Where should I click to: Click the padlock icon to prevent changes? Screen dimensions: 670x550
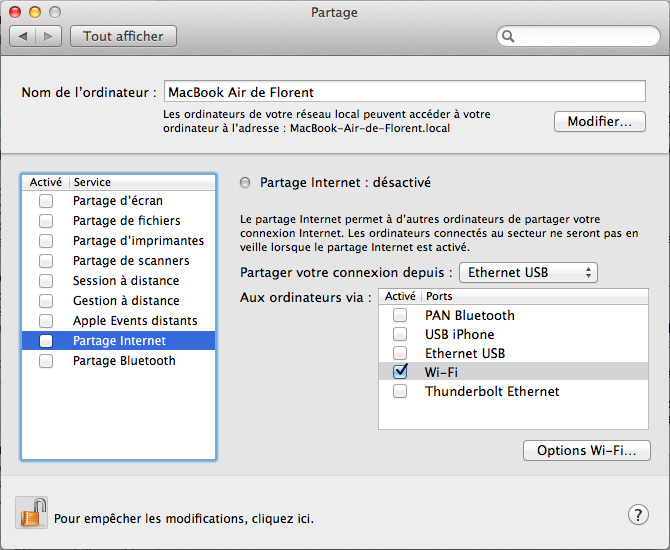click(x=31, y=514)
